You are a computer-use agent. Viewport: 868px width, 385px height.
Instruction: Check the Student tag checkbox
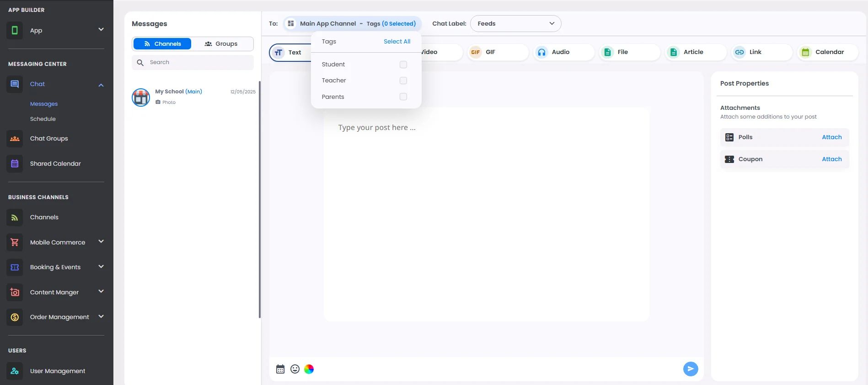pyautogui.click(x=403, y=65)
